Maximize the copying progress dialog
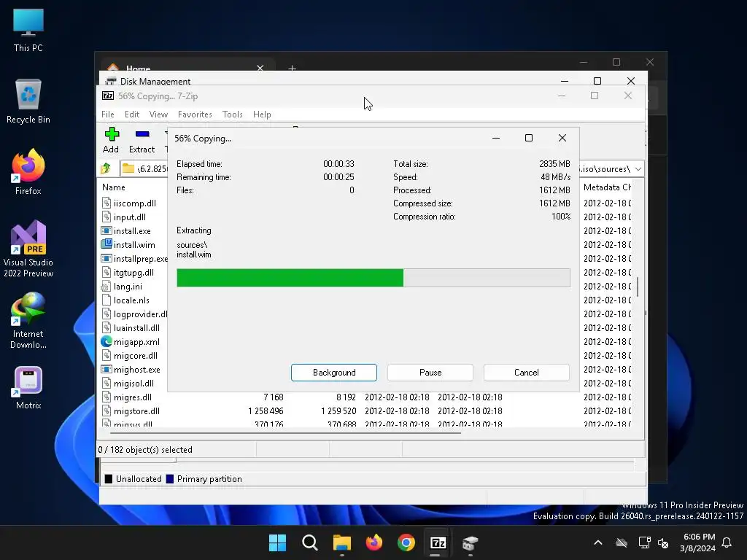The height and width of the screenshot is (560, 747). tap(529, 138)
